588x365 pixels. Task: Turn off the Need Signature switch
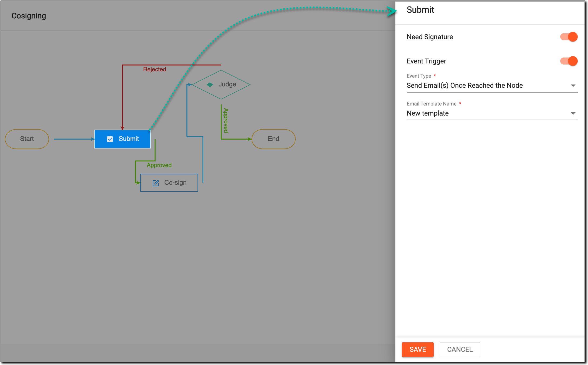pyautogui.click(x=569, y=37)
